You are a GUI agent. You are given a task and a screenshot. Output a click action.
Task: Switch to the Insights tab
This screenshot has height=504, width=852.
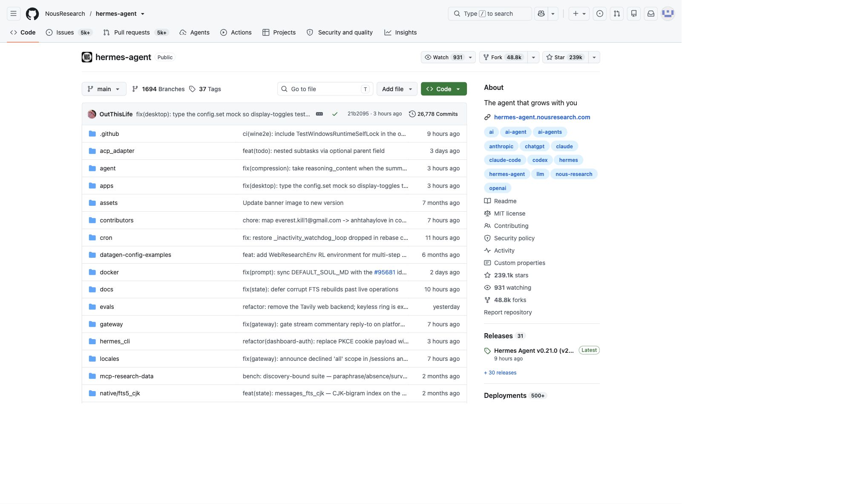coord(400,32)
